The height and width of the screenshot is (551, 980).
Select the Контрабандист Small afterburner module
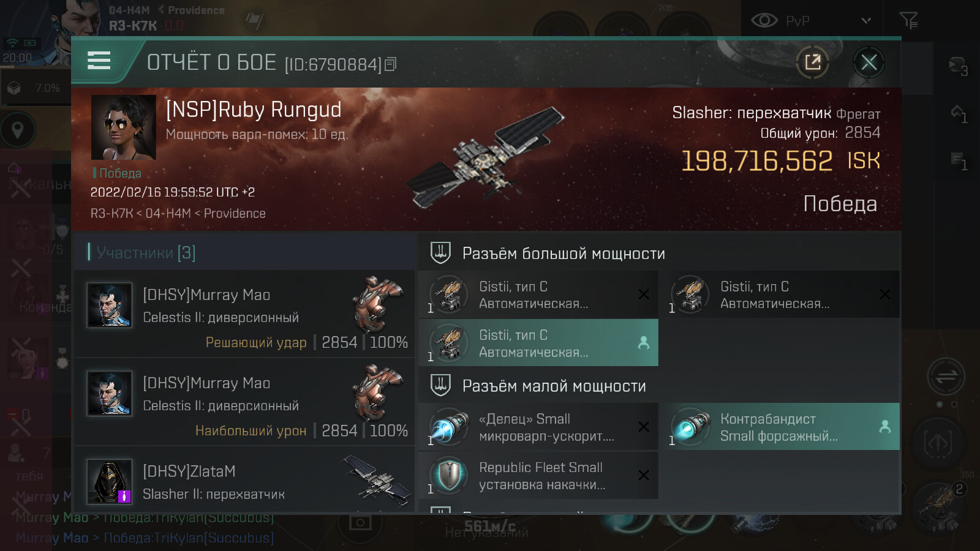pyautogui.click(x=783, y=427)
